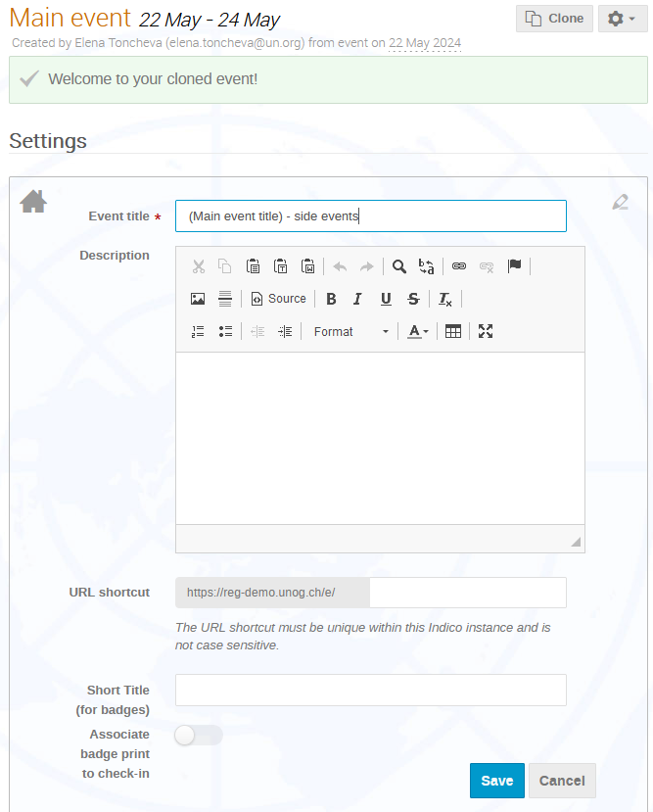
Task: Open the gear settings dropdown menu
Action: click(623, 19)
